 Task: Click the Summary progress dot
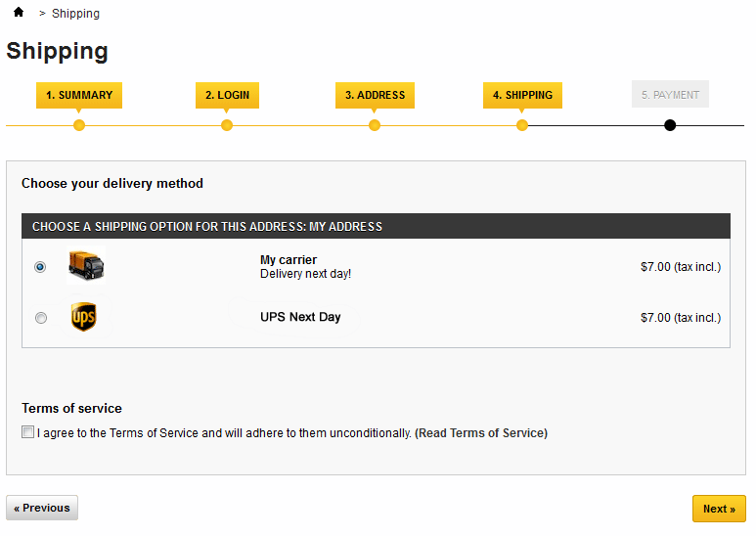(79, 125)
